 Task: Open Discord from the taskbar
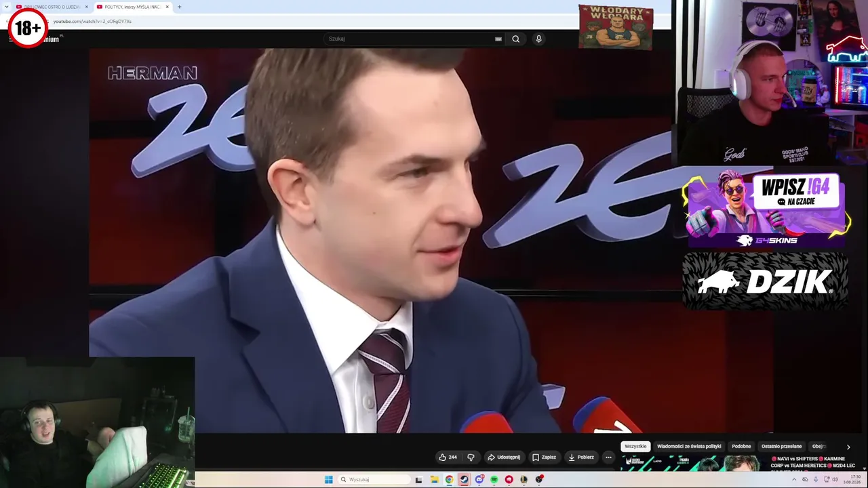pos(479,480)
